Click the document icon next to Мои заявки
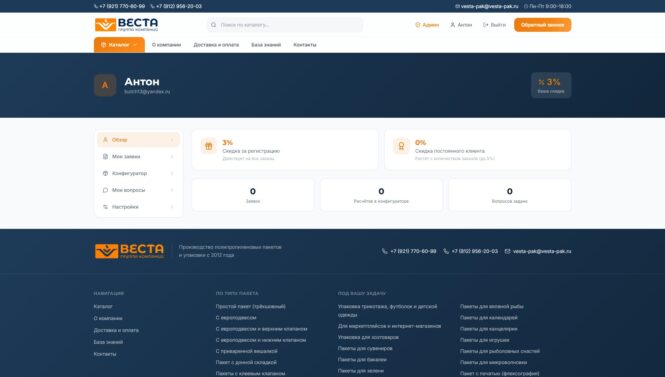The width and height of the screenshot is (665, 377). (x=105, y=156)
